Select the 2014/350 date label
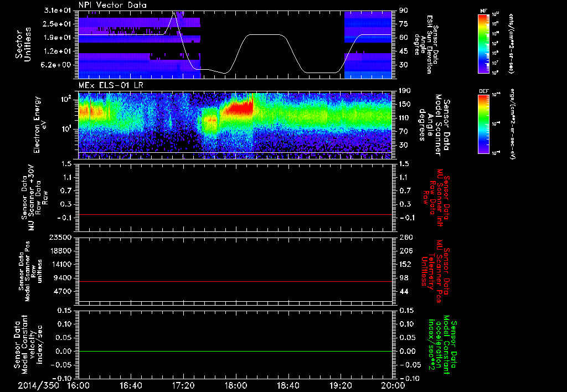This screenshot has width=567, height=392. pyautogui.click(x=39, y=385)
